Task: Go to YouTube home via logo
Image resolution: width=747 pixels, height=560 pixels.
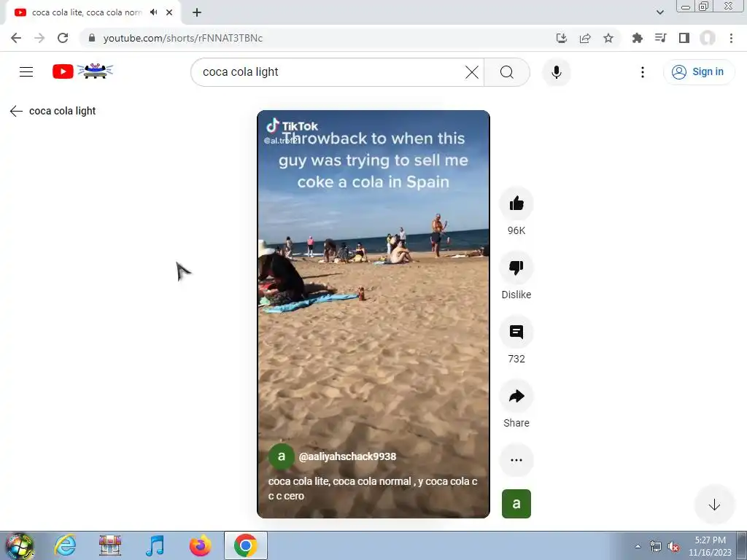Action: coord(83,71)
